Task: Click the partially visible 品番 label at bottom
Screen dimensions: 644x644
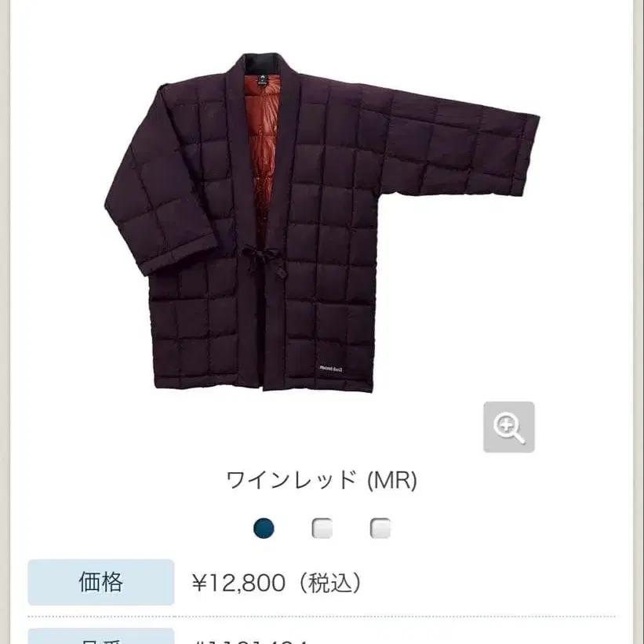Action: [101, 636]
